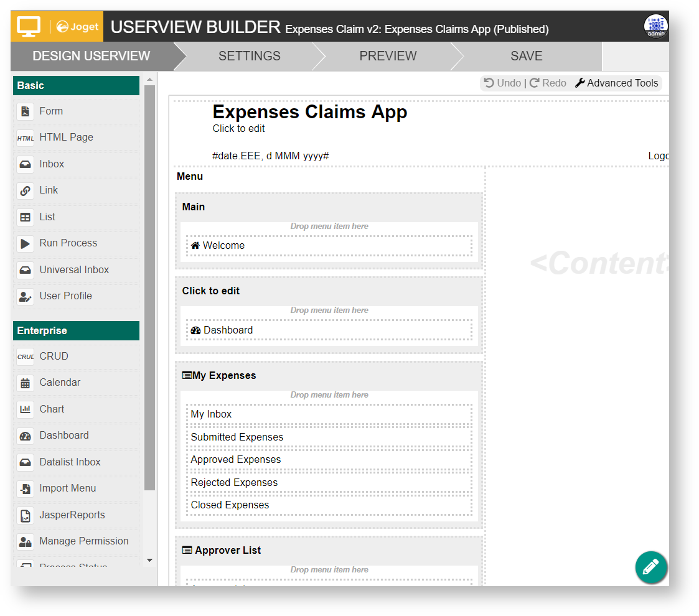
Task: Select the Universal Inbox icon
Action: click(26, 269)
